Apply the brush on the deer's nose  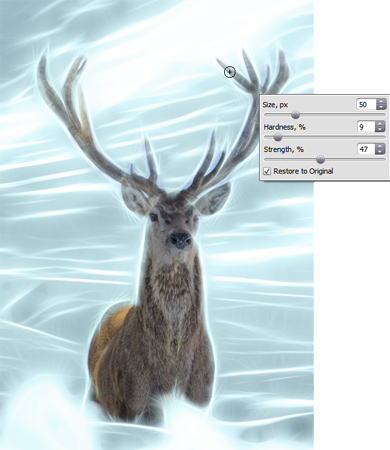point(181,240)
